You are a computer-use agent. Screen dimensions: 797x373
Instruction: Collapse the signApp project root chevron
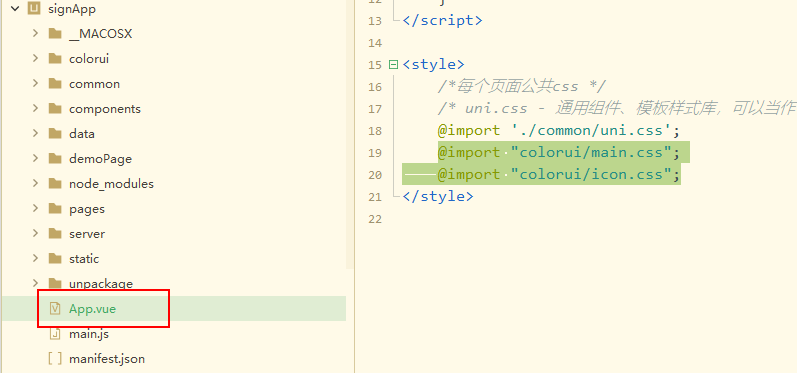pos(14,8)
